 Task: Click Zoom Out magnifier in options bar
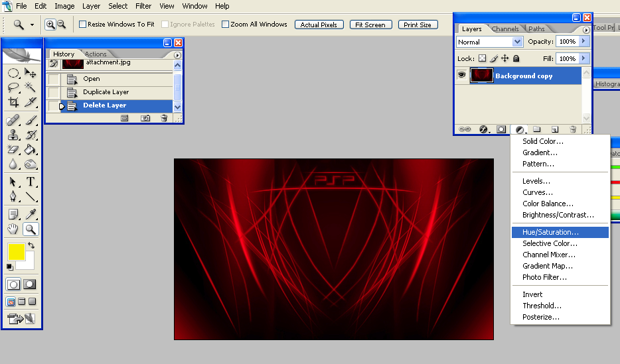[x=62, y=25]
